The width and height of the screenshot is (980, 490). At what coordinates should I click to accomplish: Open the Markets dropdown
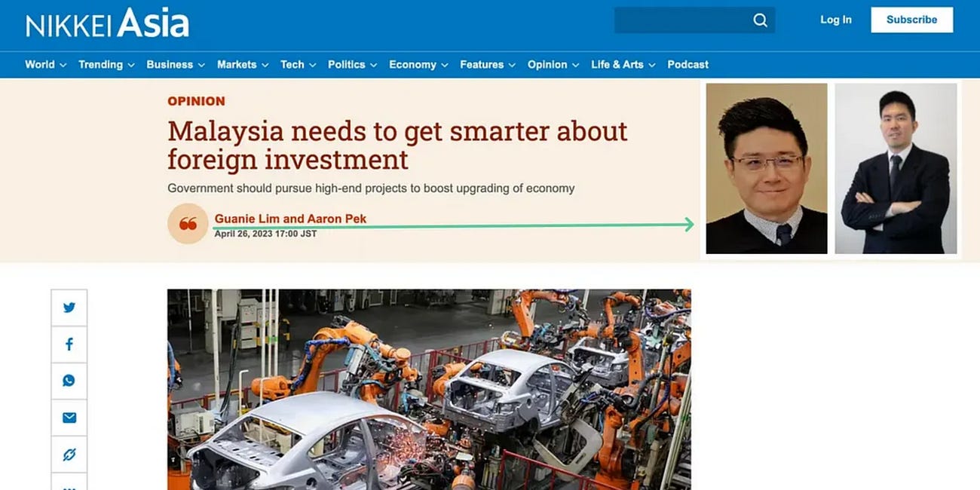[243, 65]
